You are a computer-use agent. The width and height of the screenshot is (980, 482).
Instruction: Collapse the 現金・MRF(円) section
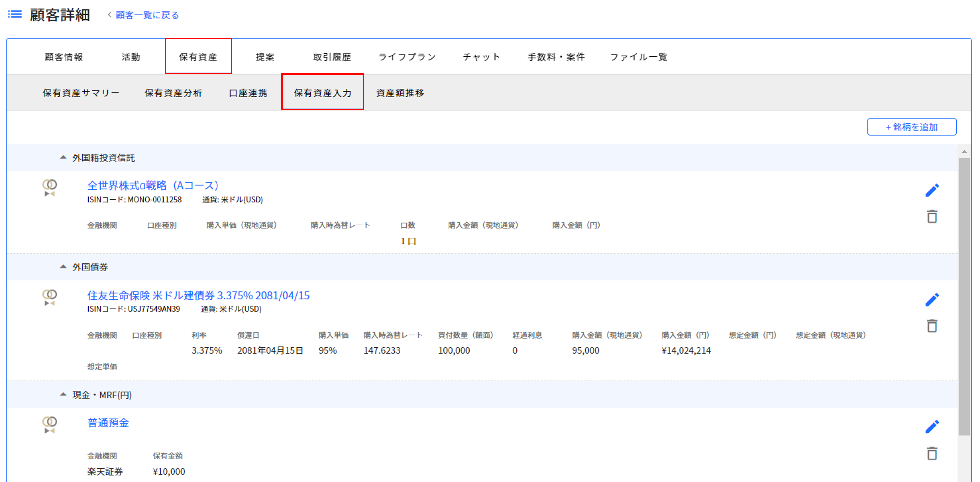tap(63, 394)
